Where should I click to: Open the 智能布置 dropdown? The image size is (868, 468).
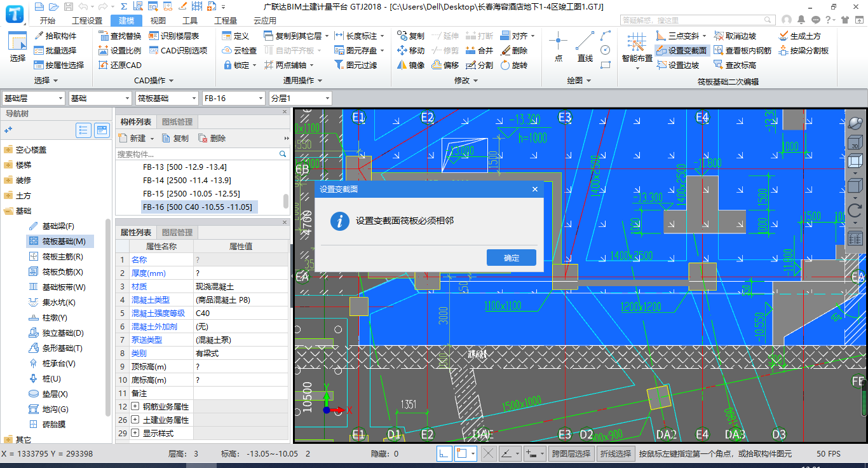click(637, 50)
